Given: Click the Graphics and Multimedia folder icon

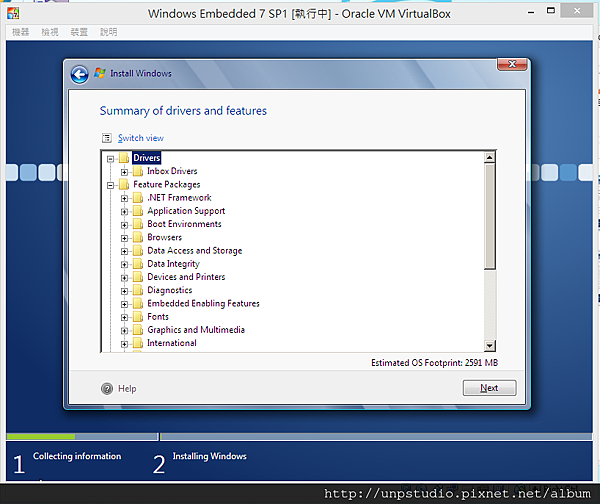Looking at the screenshot, I should (138, 330).
